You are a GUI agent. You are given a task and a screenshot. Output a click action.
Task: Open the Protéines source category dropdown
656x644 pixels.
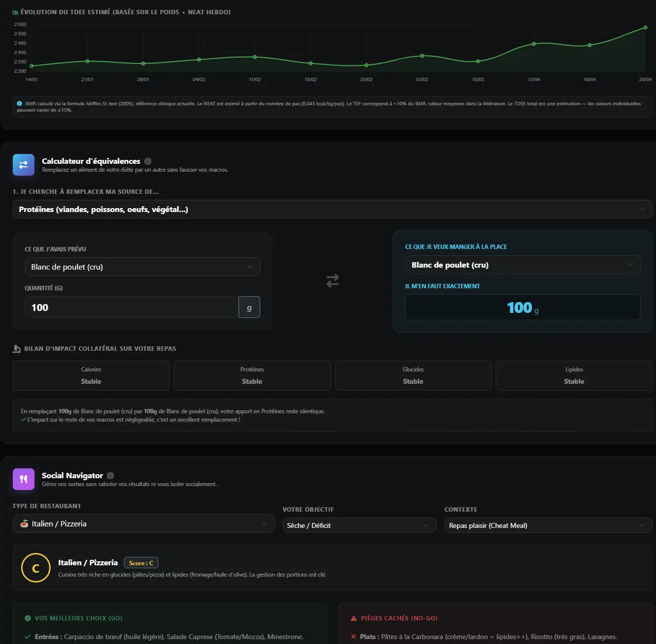[332, 209]
